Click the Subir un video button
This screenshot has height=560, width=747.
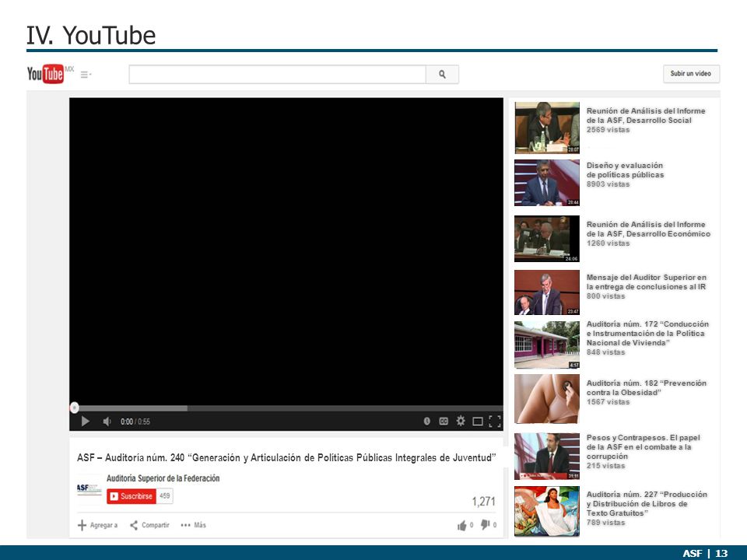[x=691, y=74]
